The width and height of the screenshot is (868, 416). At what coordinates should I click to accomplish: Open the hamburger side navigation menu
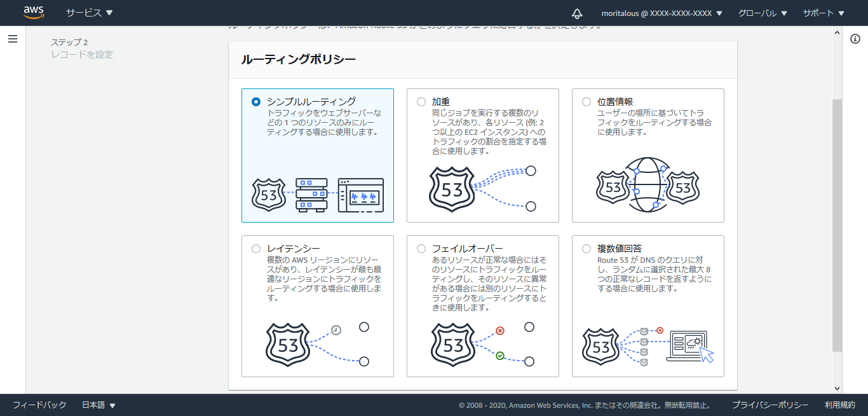pyautogui.click(x=13, y=39)
